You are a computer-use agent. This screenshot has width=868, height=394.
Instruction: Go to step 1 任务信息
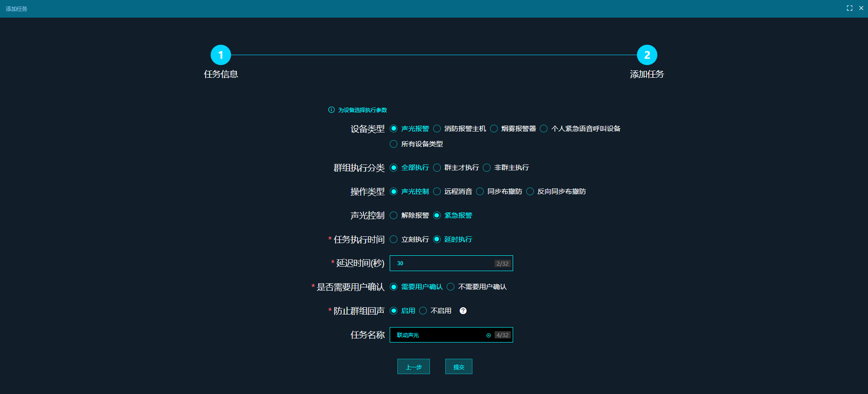[x=221, y=55]
